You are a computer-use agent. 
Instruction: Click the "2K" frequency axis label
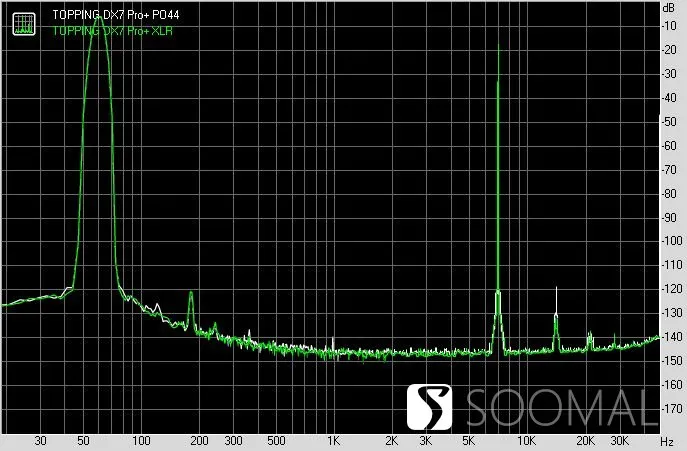[x=392, y=441]
